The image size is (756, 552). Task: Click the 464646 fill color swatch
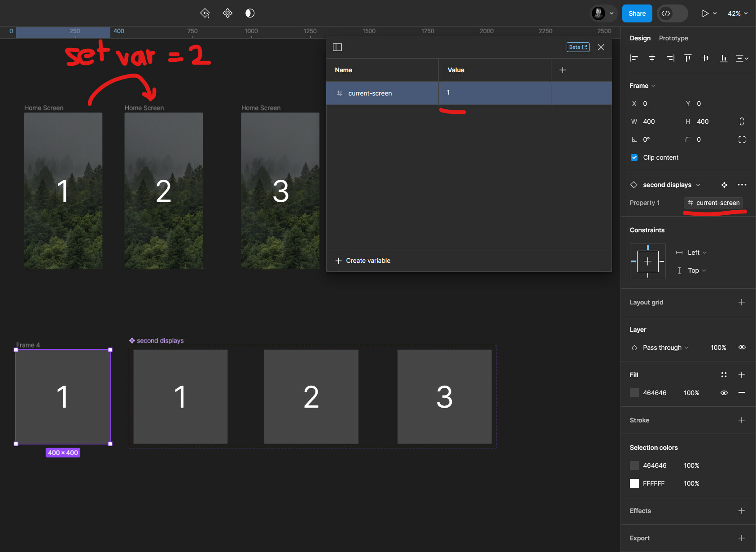tap(634, 393)
